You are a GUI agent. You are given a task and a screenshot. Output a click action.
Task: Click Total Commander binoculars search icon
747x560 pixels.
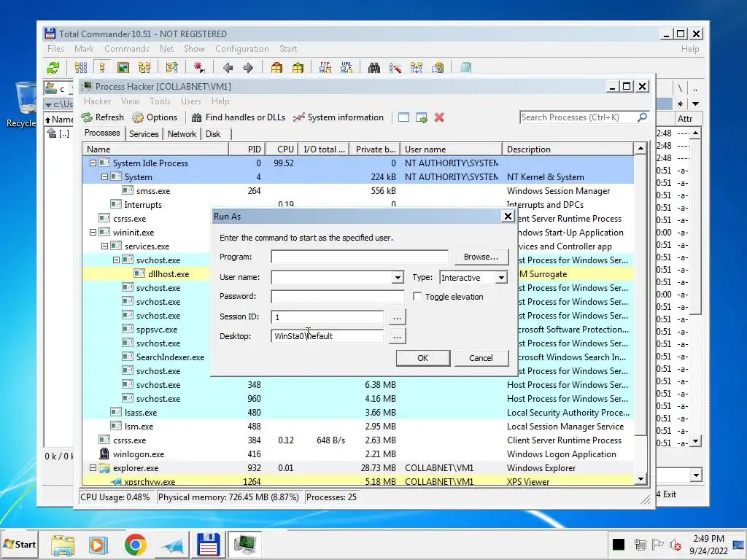click(x=374, y=68)
